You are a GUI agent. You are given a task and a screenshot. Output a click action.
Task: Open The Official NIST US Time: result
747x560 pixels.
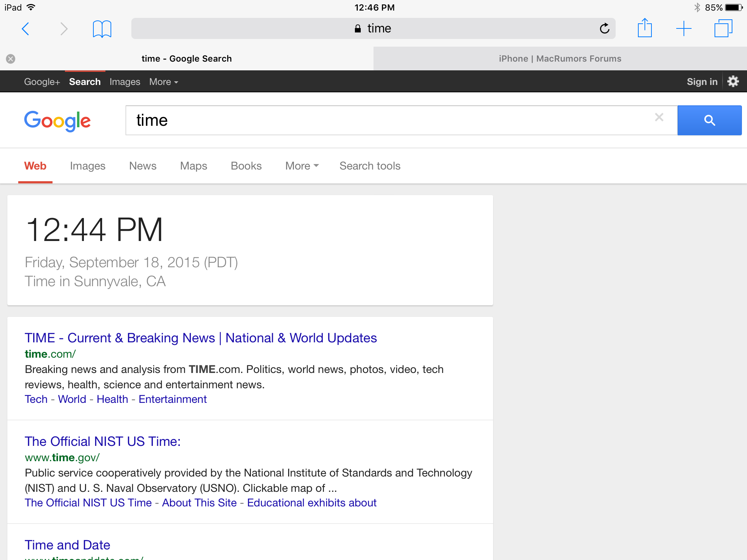(102, 442)
